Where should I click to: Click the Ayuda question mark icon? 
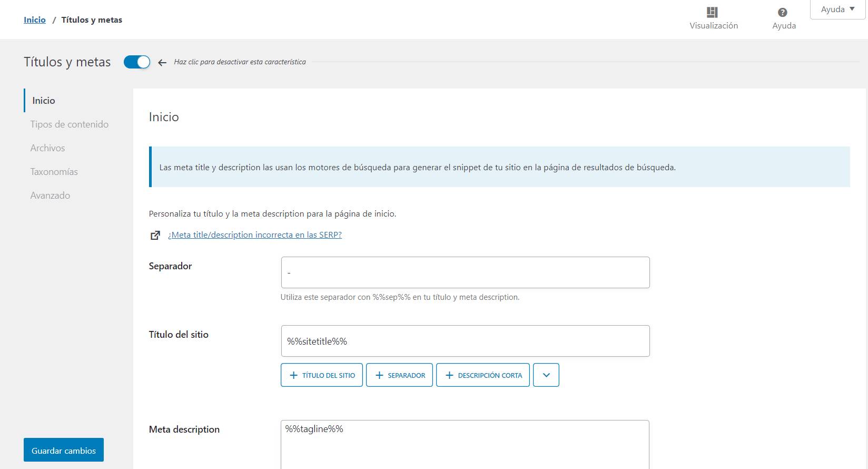point(783,13)
